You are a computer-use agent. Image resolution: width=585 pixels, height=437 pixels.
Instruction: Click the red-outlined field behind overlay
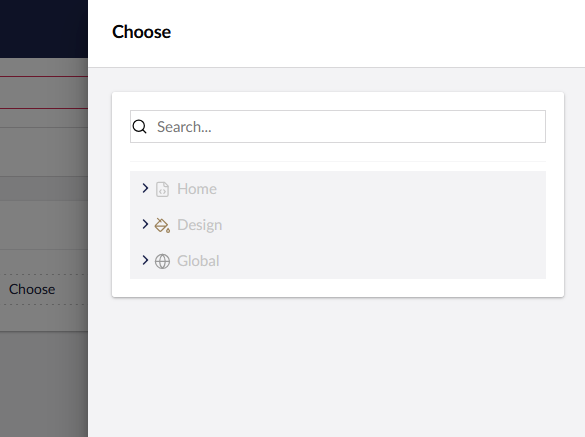coord(44,93)
